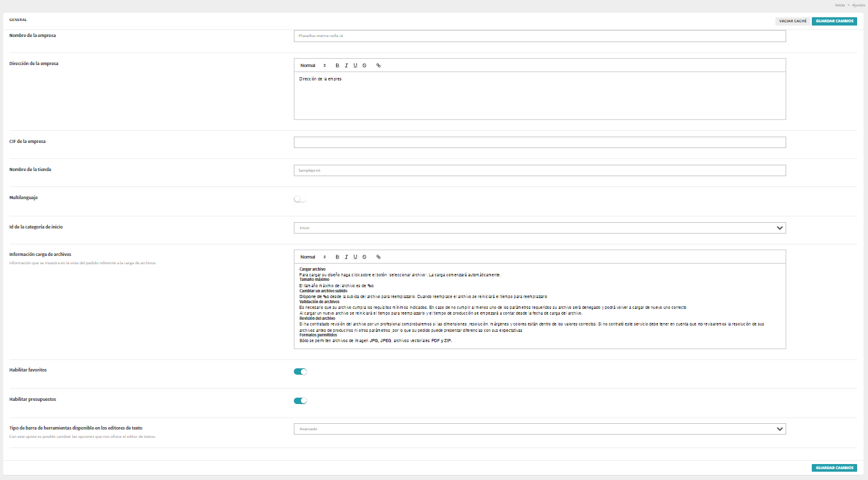Click the CIF de la empresa input field
The width and height of the screenshot is (868, 480).
540,142
